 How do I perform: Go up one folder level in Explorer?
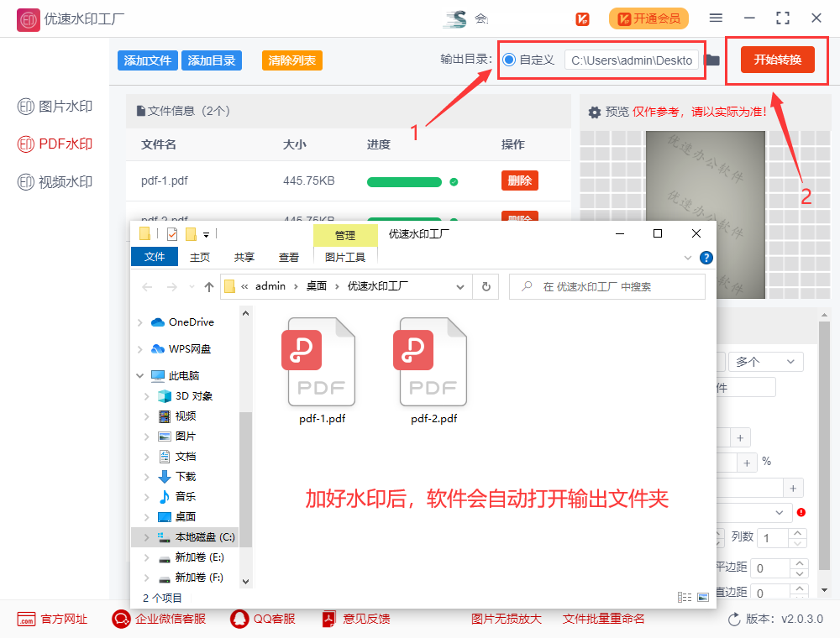(x=209, y=287)
